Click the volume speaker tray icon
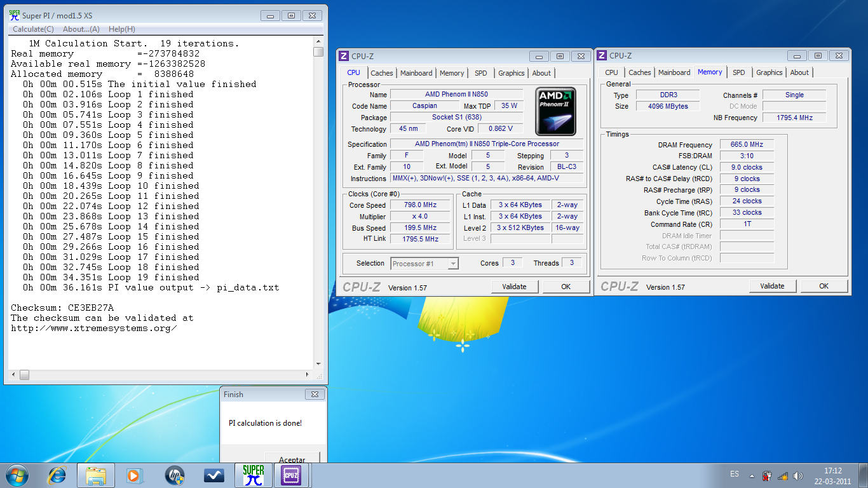The image size is (868, 488). 798,475
